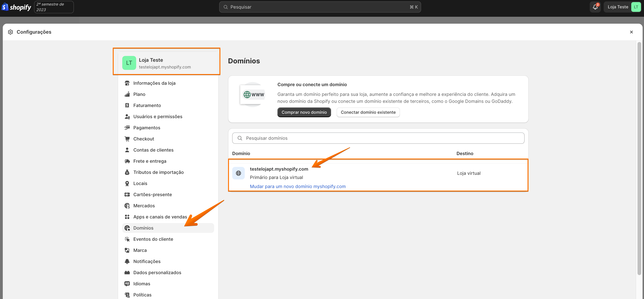This screenshot has height=299, width=644.
Task: Click the globe icon beside testelojapt domain
Action: pyautogui.click(x=238, y=173)
